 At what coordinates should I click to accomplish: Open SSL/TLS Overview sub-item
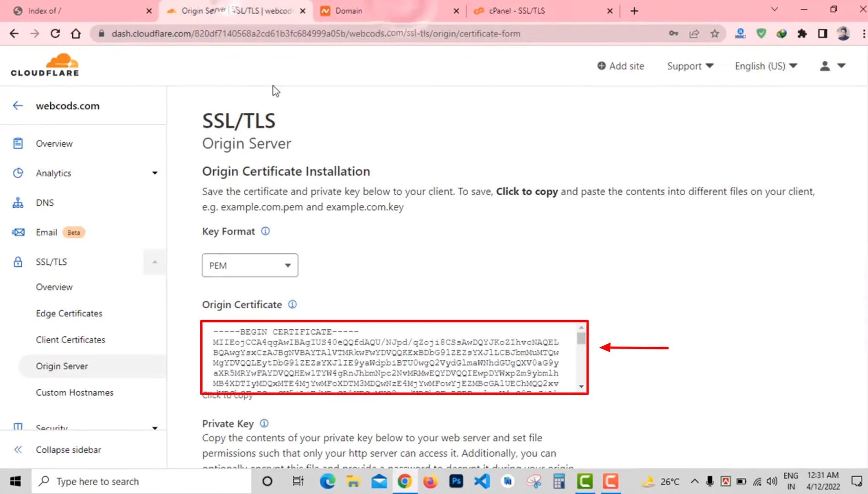coord(54,287)
